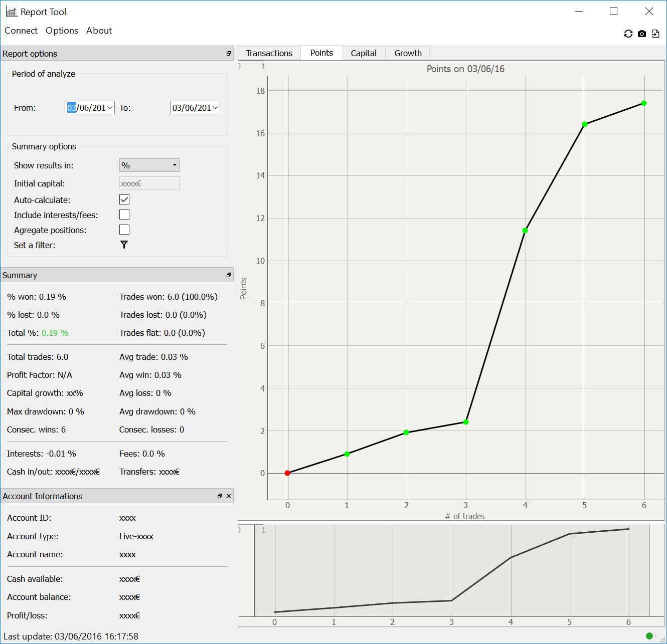
Task: Open the About menu
Action: (99, 31)
